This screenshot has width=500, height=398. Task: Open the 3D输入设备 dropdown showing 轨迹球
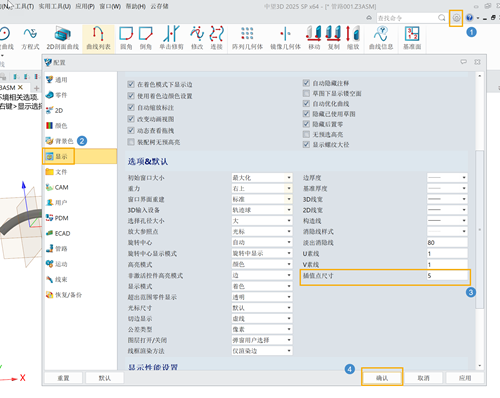point(262,210)
